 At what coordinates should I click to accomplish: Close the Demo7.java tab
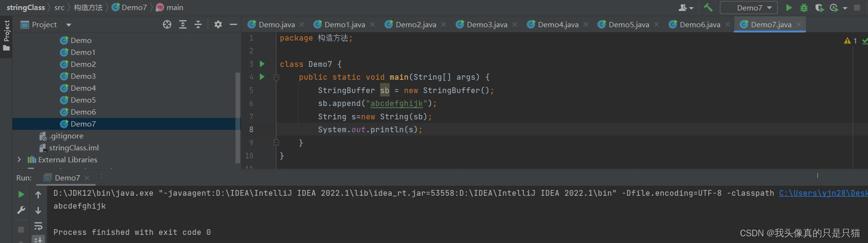click(799, 24)
